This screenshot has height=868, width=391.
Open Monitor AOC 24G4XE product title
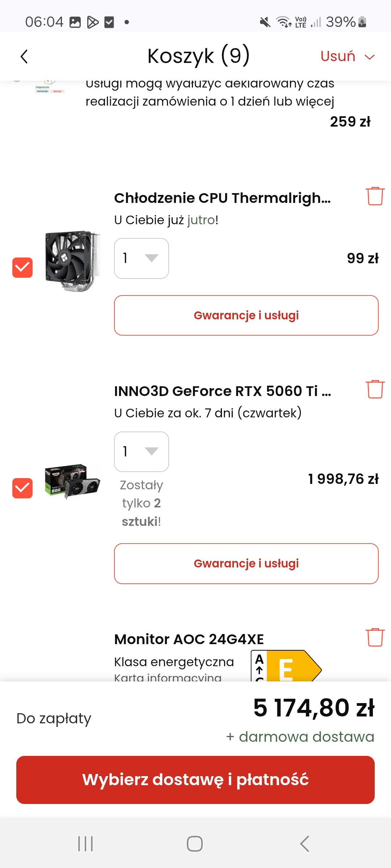pos(189,639)
